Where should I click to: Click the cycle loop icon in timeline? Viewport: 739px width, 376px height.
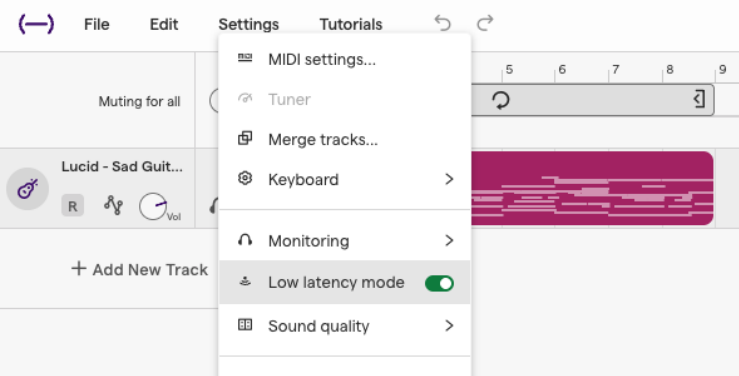coord(501,100)
